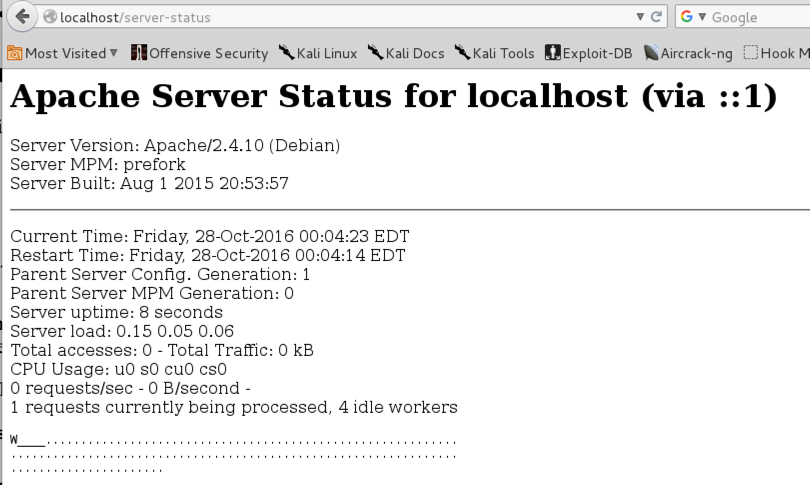Viewport: 810px width, 485px height.
Task: Click the Kali Linux dragon icon
Action: click(x=286, y=52)
